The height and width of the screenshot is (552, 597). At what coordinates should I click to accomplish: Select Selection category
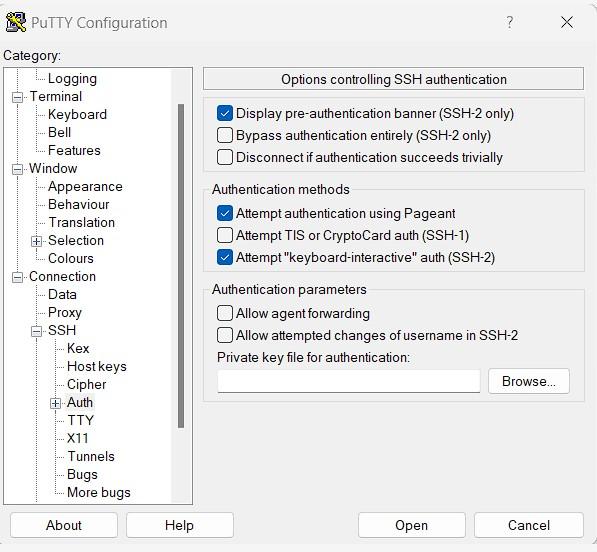pos(76,241)
